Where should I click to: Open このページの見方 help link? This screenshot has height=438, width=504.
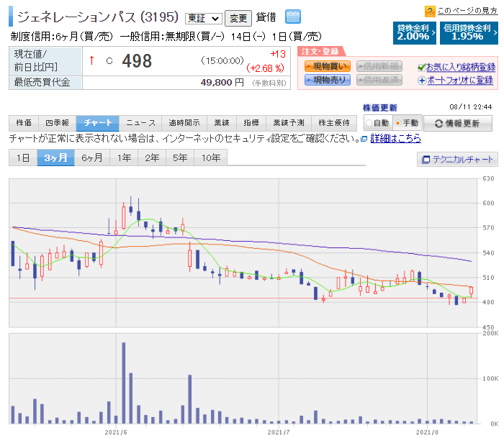[467, 11]
